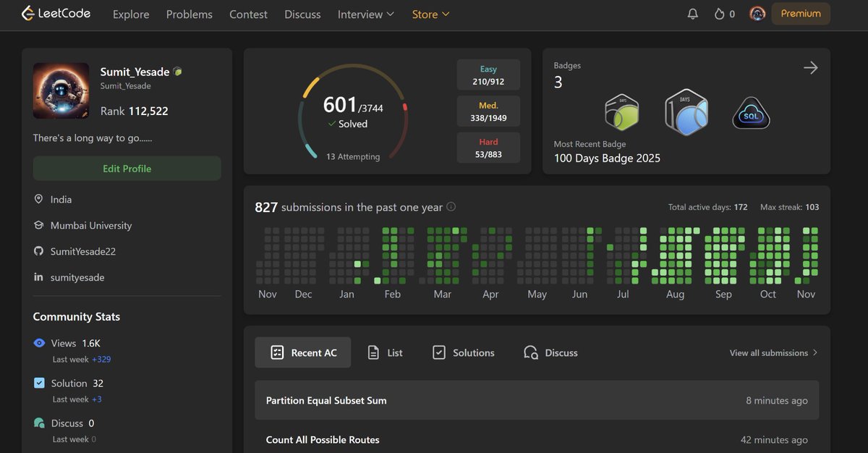This screenshot has width=868, height=453.
Task: Click the Views eye icon
Action: tap(39, 343)
